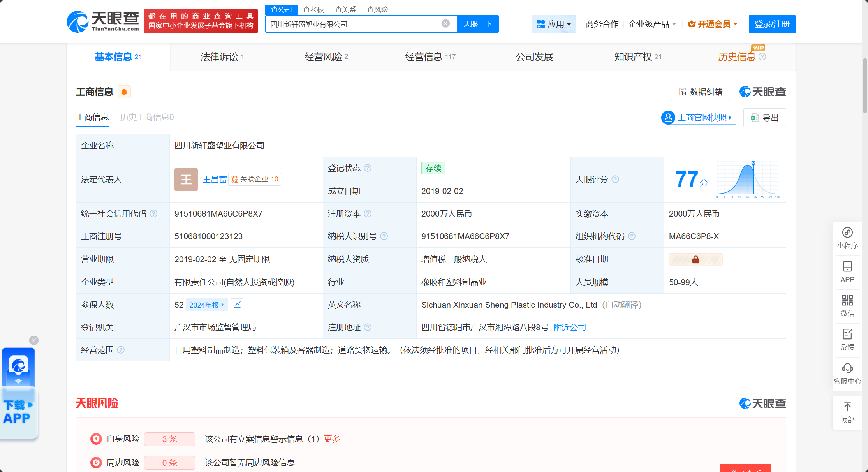Switch to the 知识产权 tab
The width and height of the screenshot is (868, 472).
(637, 57)
